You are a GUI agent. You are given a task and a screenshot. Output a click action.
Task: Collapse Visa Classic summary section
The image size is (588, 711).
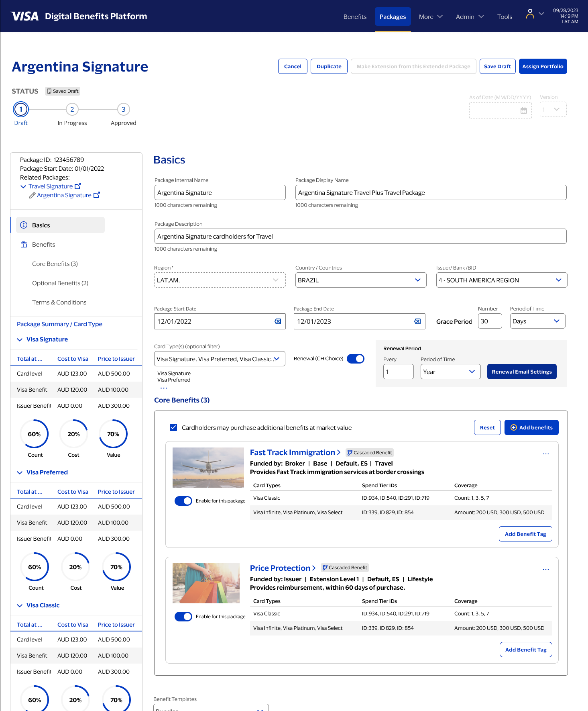(x=20, y=606)
